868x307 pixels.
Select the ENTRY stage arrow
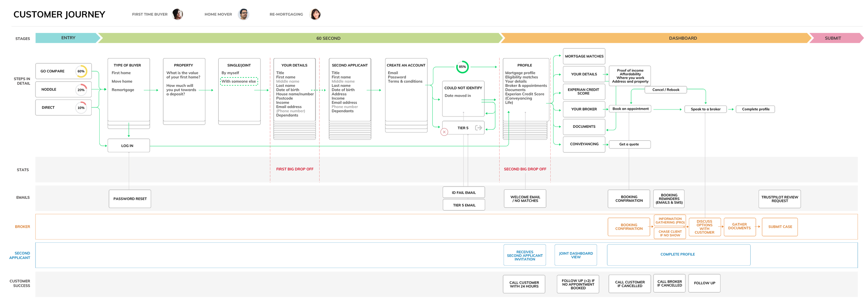(68, 38)
